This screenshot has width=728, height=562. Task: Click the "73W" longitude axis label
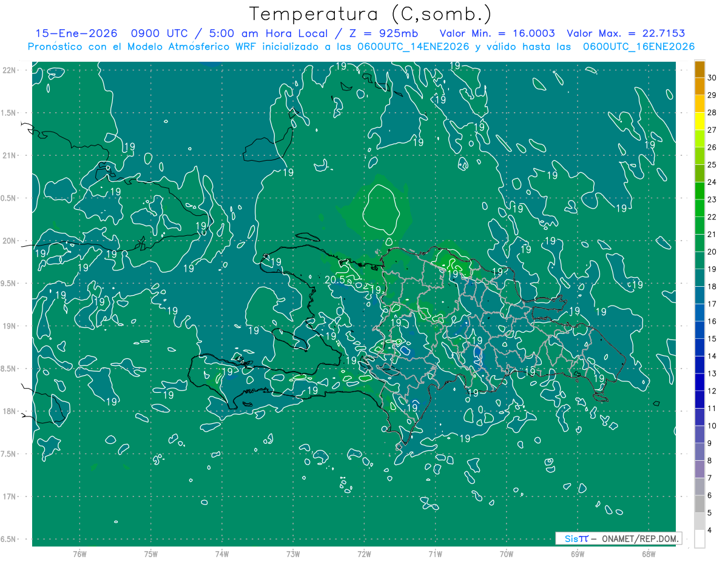tap(293, 554)
